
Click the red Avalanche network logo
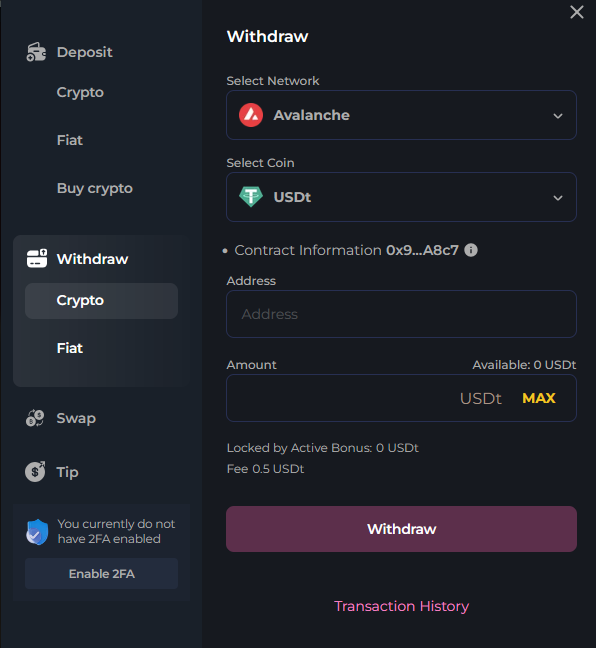coord(251,115)
